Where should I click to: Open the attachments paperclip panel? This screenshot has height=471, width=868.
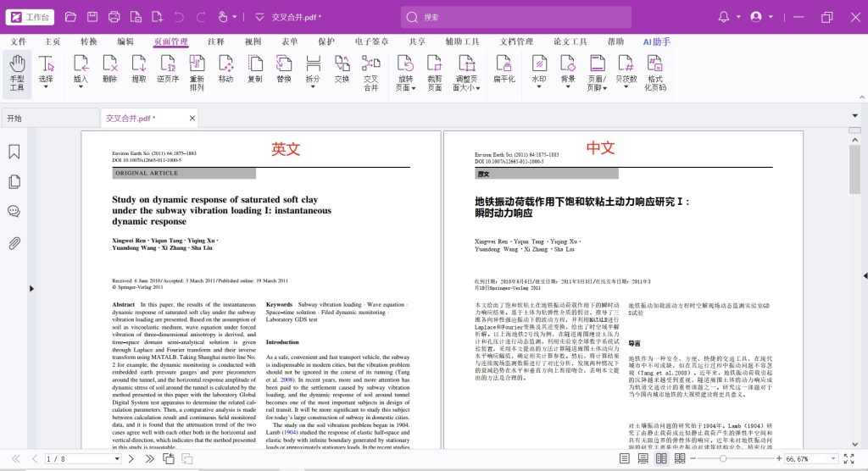tap(14, 243)
